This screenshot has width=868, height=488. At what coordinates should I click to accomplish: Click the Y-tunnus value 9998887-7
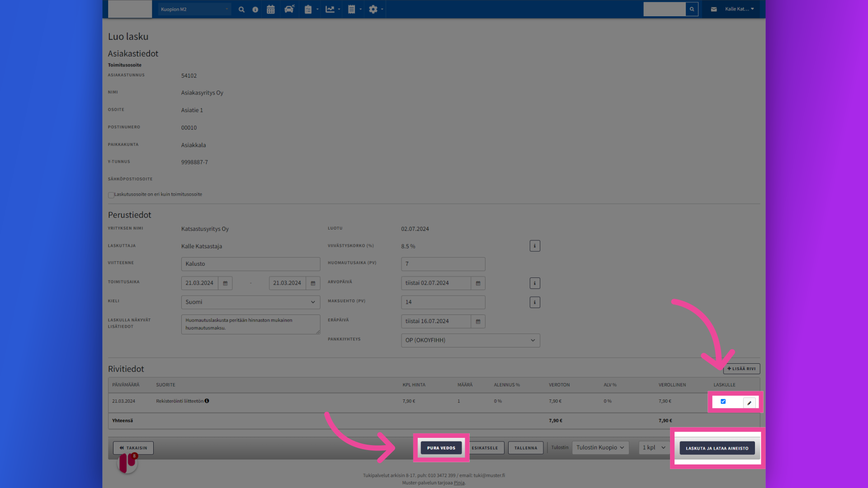pyautogui.click(x=194, y=162)
